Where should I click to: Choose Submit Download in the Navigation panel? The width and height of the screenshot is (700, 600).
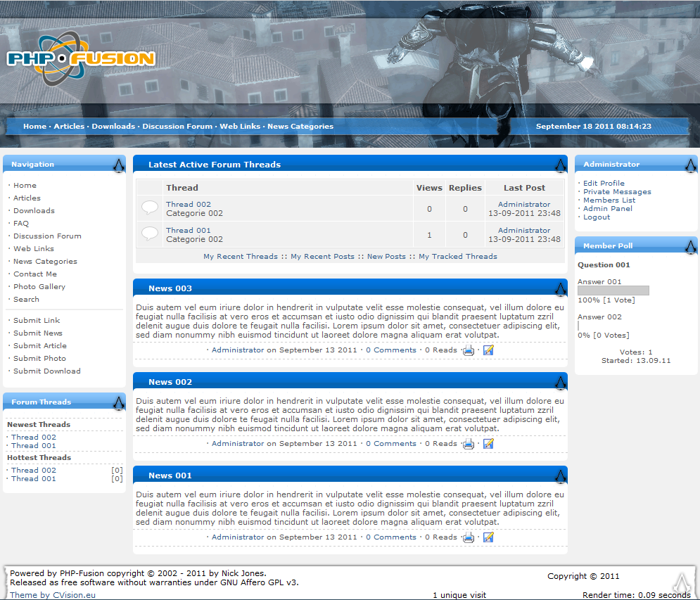tap(47, 371)
